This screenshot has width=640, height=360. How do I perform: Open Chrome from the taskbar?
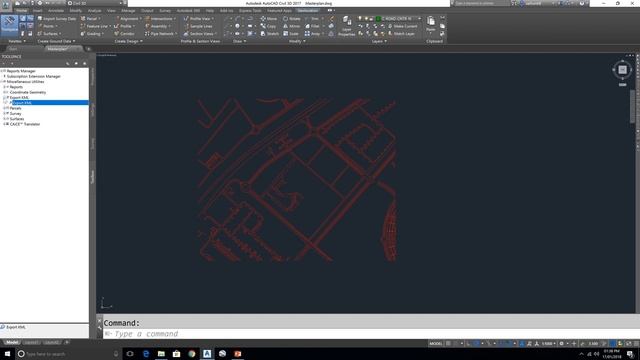click(191, 354)
